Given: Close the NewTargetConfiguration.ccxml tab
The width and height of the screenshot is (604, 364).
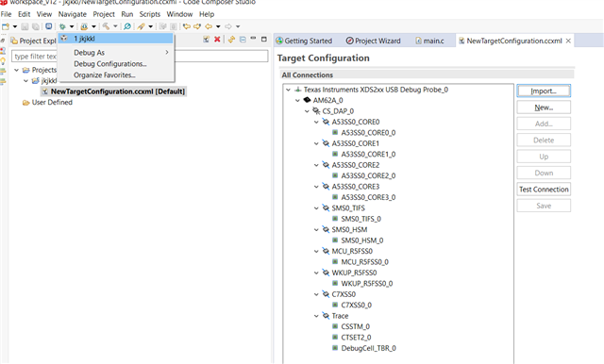Looking at the screenshot, I should pyautogui.click(x=568, y=41).
